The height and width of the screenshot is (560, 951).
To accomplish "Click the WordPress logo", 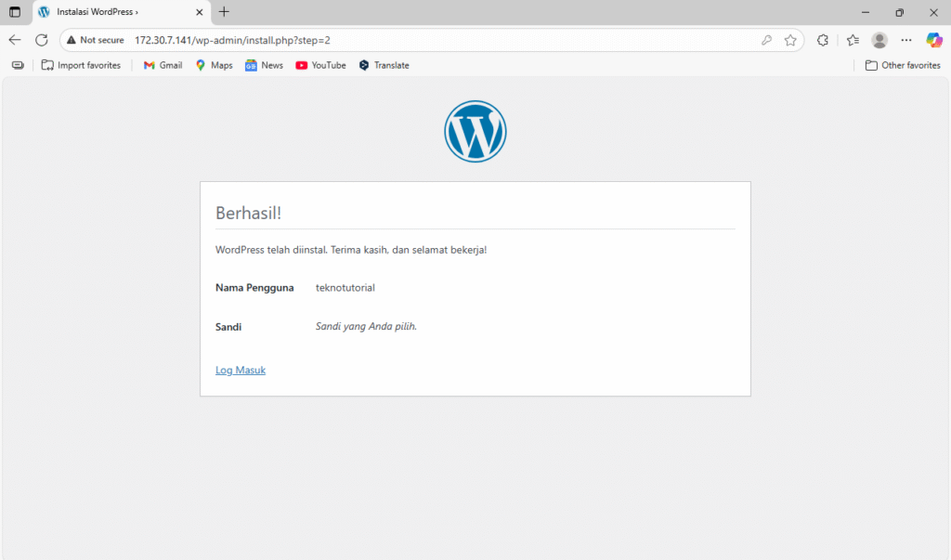I will pyautogui.click(x=475, y=131).
